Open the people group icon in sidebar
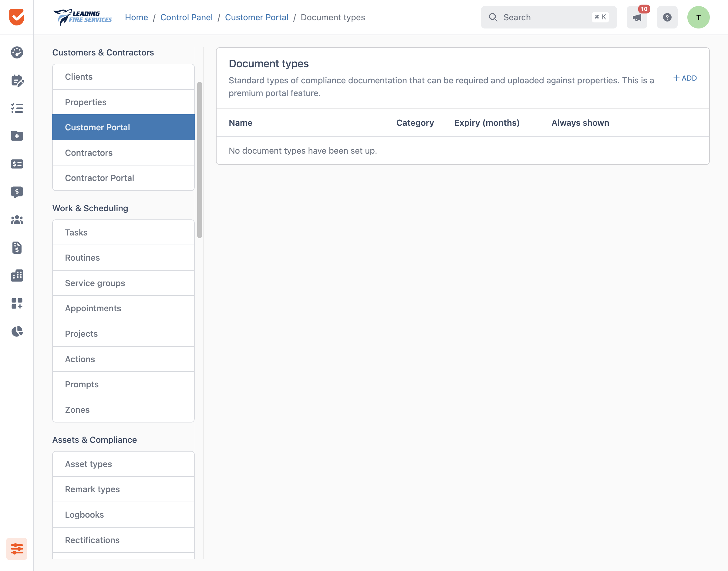The width and height of the screenshot is (728, 571). (x=17, y=220)
